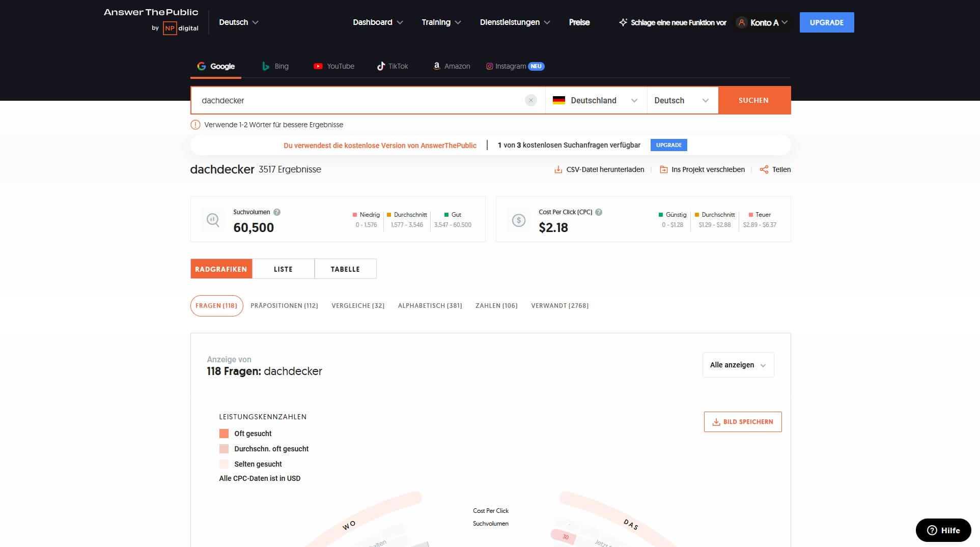Screen dimensions: 980x547
Task: Click the Oft gesucht color swatch
Action: tap(224, 434)
